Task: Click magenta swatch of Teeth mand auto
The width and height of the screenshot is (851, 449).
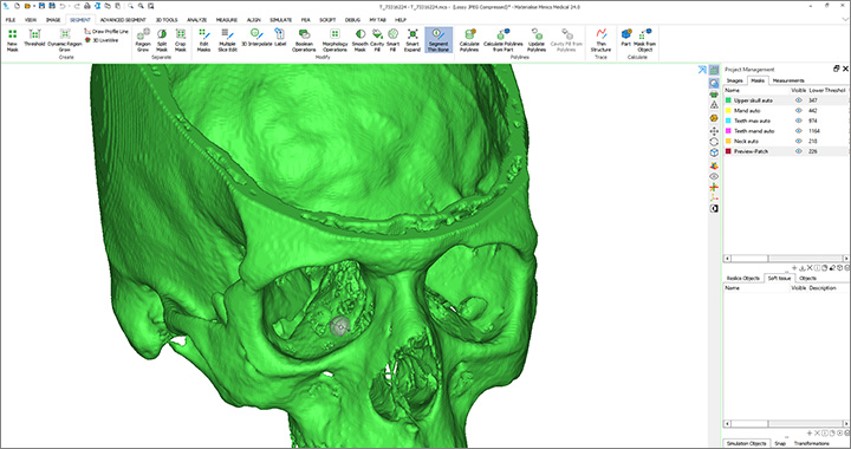Action: [x=728, y=131]
